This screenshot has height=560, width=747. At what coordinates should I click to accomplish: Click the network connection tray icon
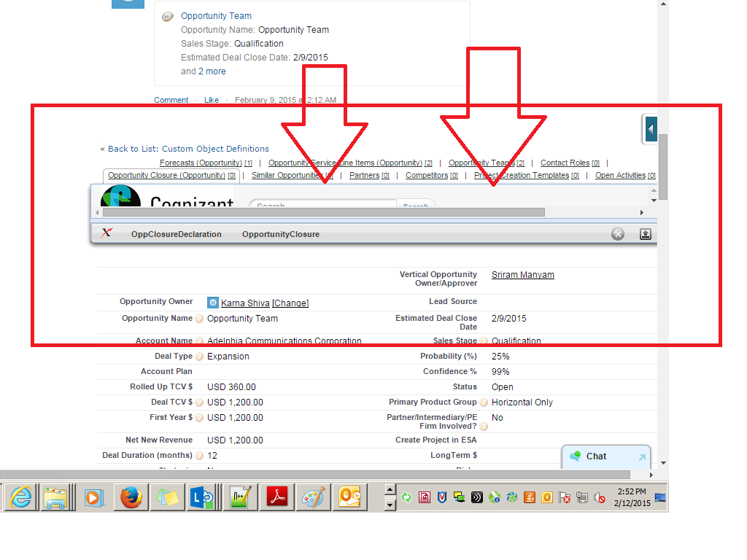point(581,498)
